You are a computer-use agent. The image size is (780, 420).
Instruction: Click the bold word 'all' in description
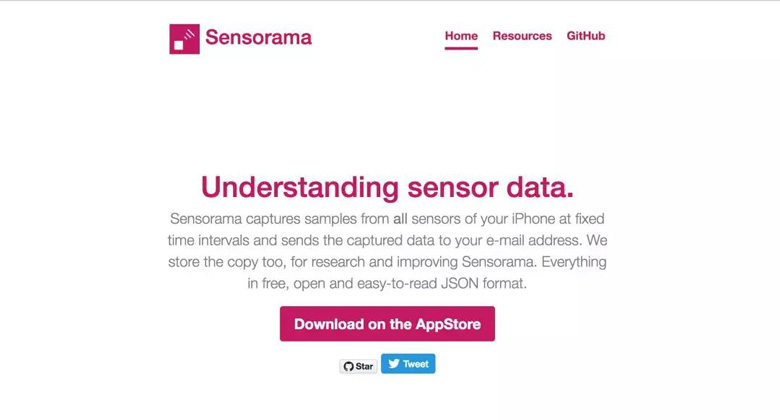[x=400, y=219]
